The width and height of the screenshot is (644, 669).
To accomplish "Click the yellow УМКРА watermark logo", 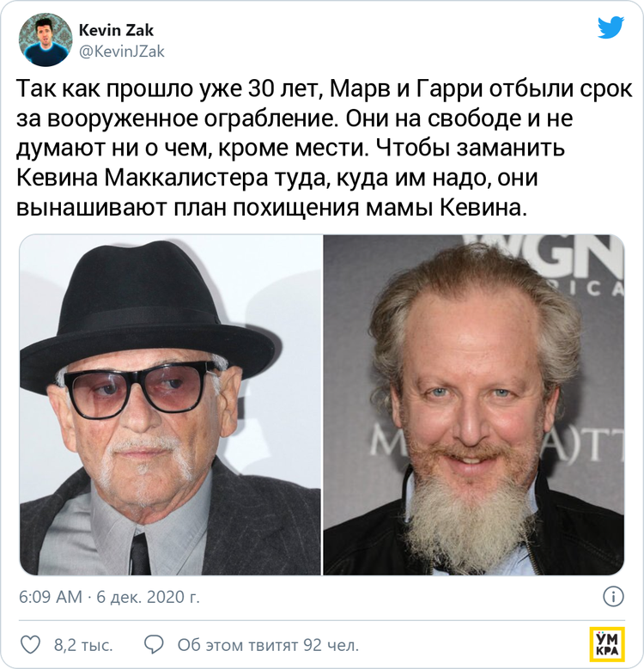I will coord(607,644).
